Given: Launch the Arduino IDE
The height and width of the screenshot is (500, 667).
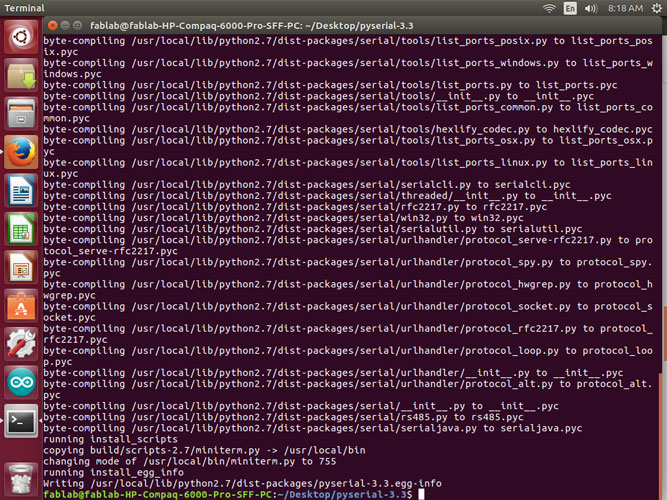Looking at the screenshot, I should coord(21,382).
